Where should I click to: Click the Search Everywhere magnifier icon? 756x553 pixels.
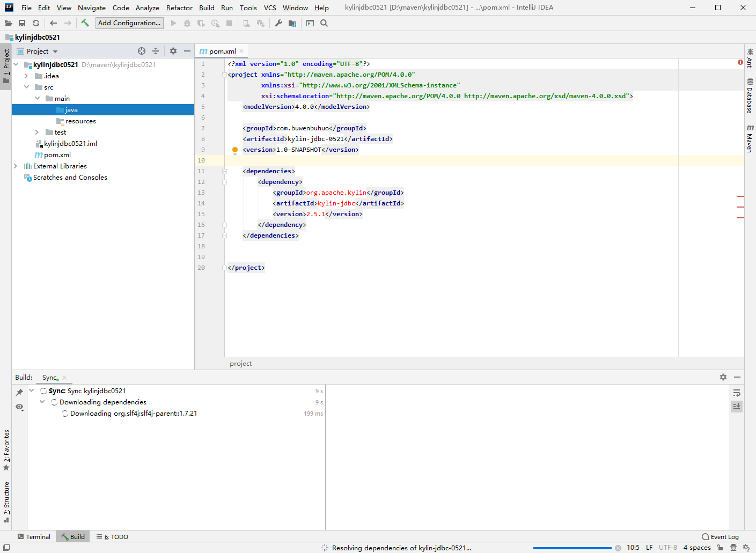(x=324, y=23)
